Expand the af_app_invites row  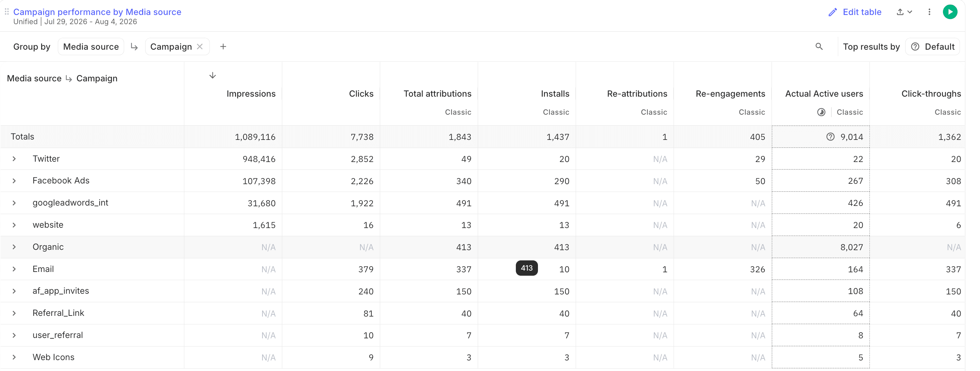pos(14,291)
